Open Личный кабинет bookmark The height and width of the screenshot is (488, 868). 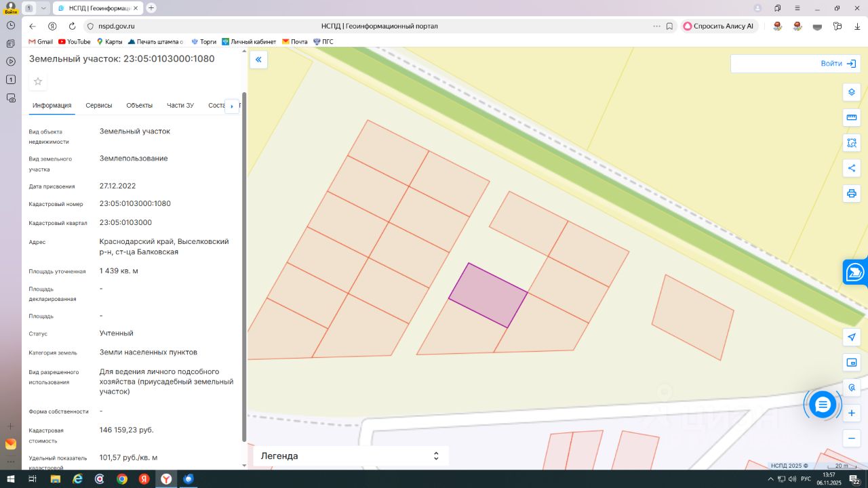click(x=249, y=42)
